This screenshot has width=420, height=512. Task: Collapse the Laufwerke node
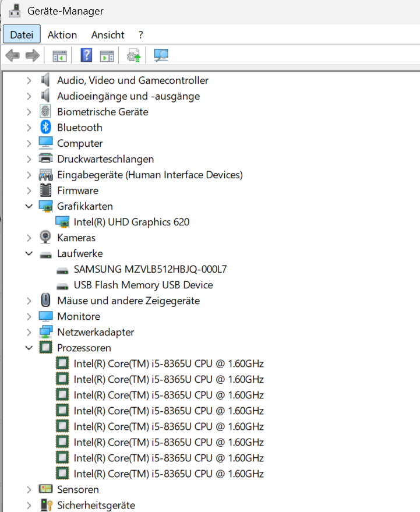(29, 253)
